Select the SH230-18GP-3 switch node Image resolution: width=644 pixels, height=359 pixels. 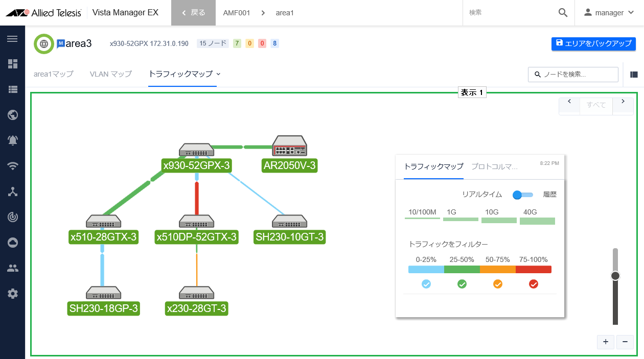point(104,293)
